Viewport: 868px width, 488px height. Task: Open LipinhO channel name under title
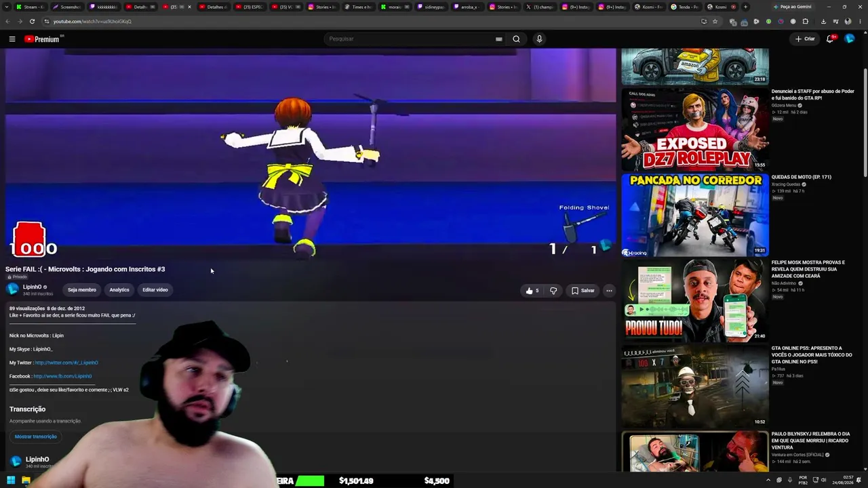click(x=33, y=287)
